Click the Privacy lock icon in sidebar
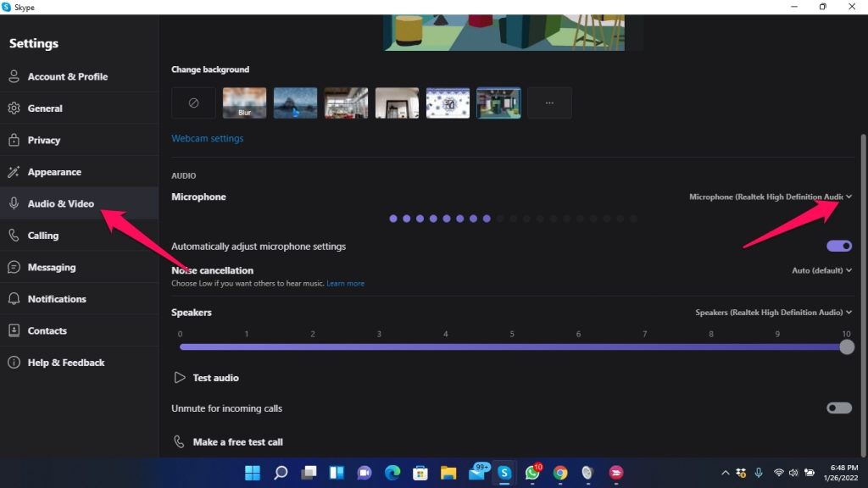The width and height of the screenshot is (868, 488). (14, 140)
